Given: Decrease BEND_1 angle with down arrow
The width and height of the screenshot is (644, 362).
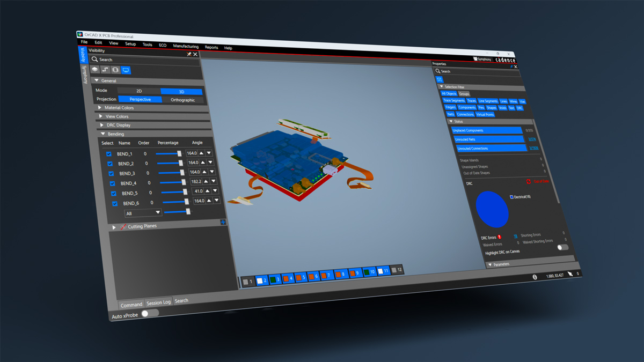Looking at the screenshot, I should click(x=209, y=153).
